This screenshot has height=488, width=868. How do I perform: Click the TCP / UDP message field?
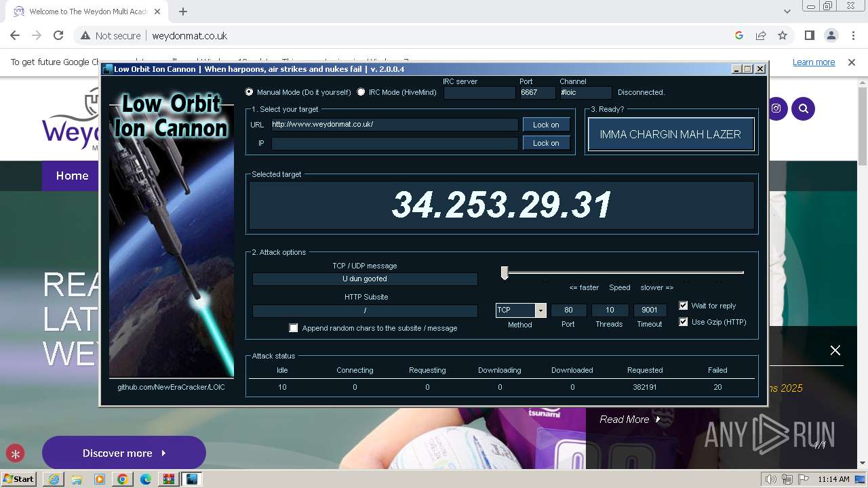[x=365, y=279]
